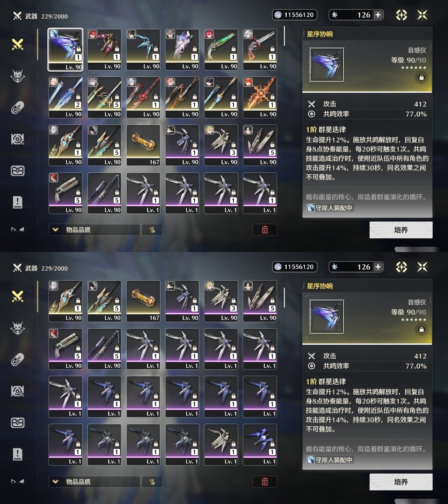Viewport: 448px width, 504px height.
Task: Toggle the lock on the upper weapon detail panel
Action: click(x=421, y=77)
